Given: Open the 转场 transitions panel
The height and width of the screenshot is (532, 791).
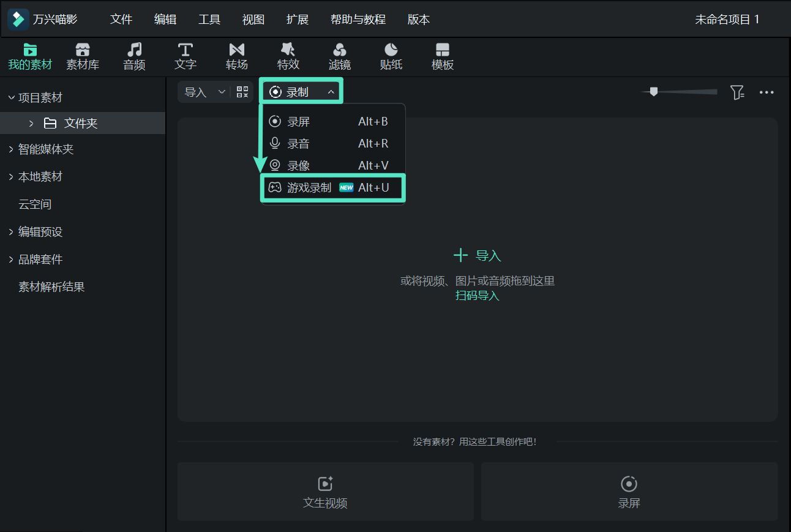Looking at the screenshot, I should (237, 57).
